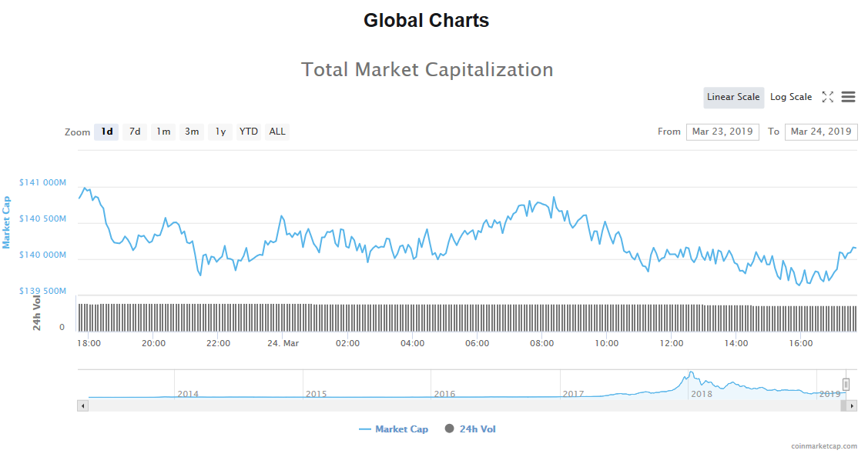This screenshot has height=457, width=868.
Task: Set zoom to 3m
Action: click(x=192, y=132)
